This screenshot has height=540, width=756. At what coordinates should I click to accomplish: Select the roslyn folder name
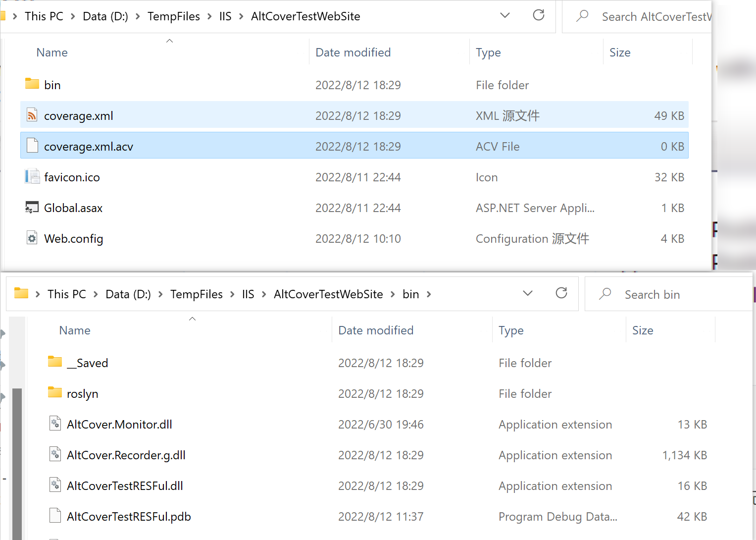point(83,394)
